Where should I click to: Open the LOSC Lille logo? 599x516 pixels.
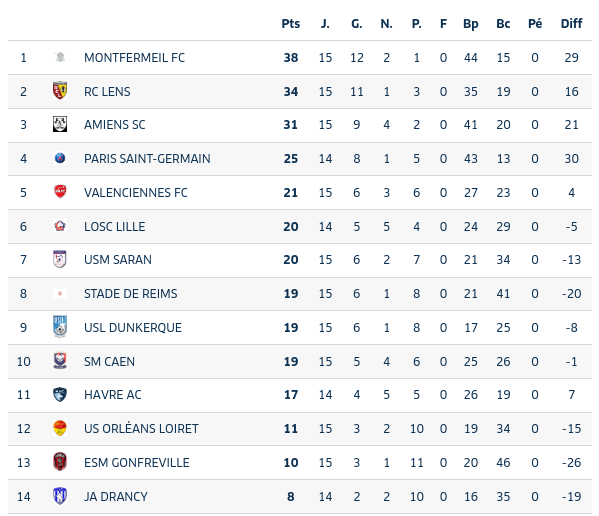[x=60, y=226]
